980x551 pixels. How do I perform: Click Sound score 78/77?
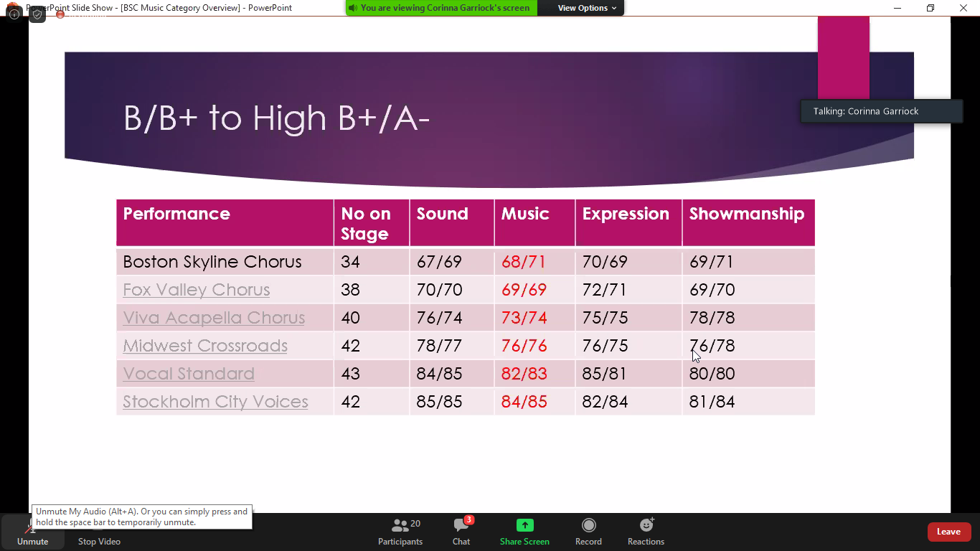(439, 346)
